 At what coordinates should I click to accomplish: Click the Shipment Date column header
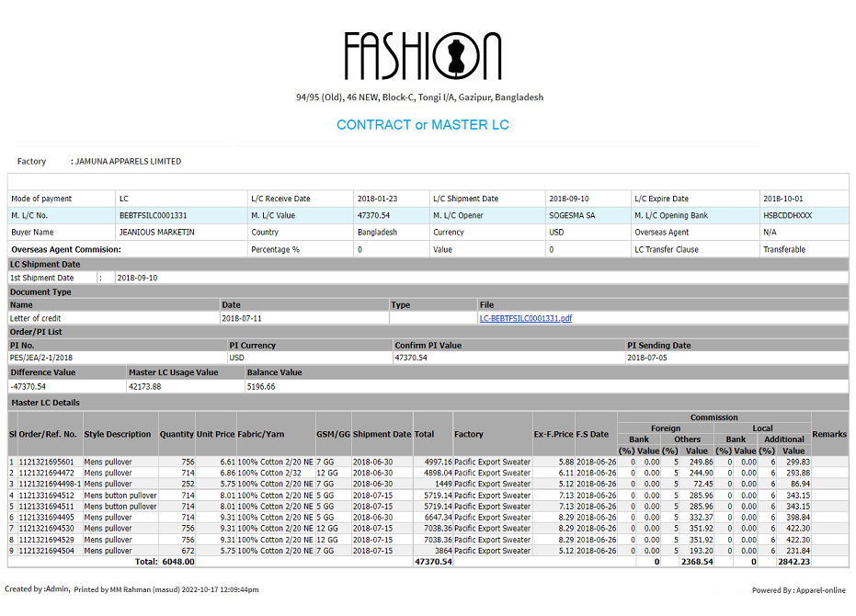382,434
